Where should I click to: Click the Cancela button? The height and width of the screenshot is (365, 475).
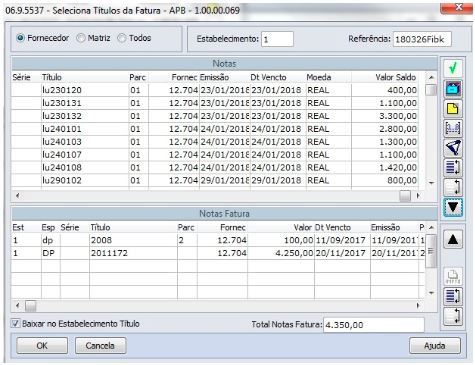pos(100,346)
